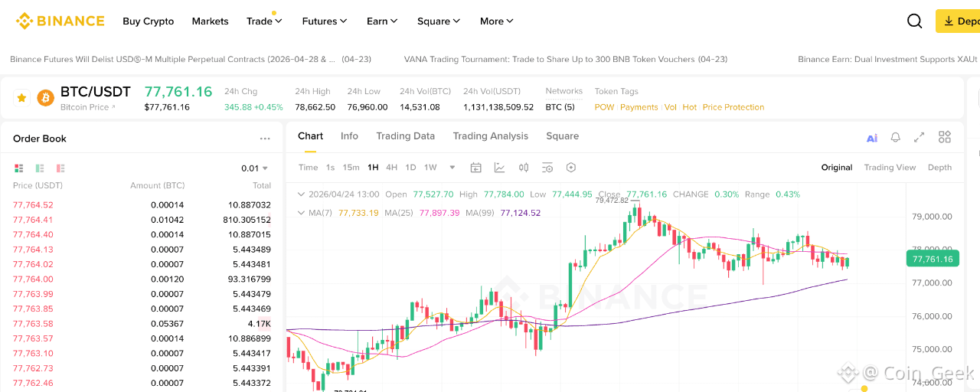Expand the Futures menu
The image size is (980, 392).
325,21
